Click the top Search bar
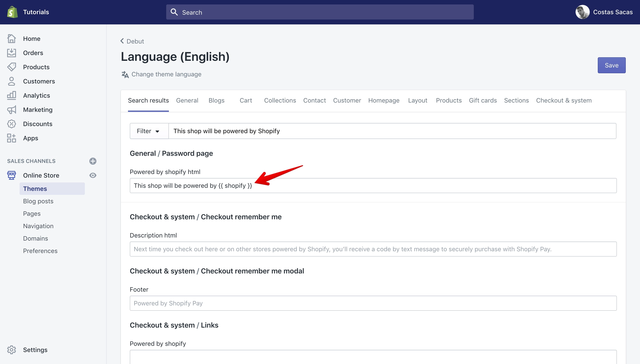 (x=320, y=12)
